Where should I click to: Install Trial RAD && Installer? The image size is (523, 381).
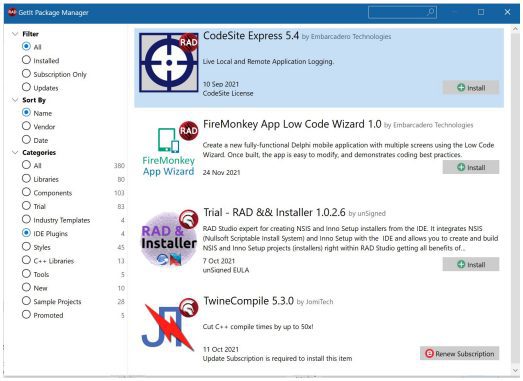point(471,264)
